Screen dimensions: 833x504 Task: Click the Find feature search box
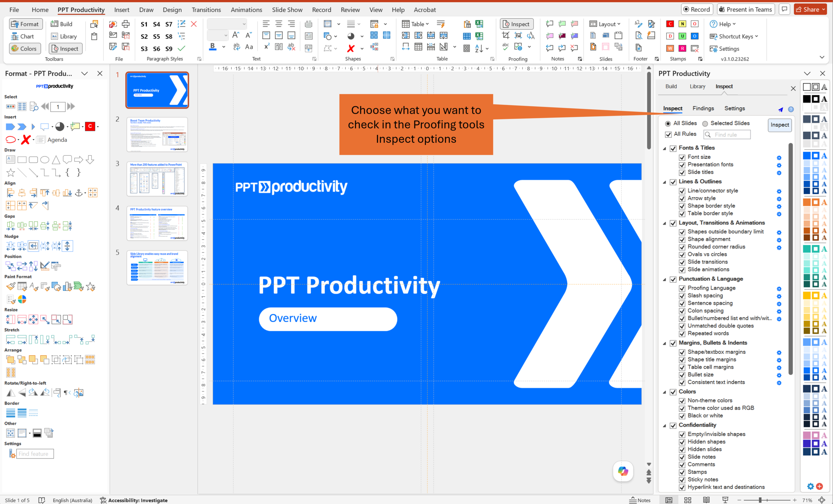tap(35, 453)
